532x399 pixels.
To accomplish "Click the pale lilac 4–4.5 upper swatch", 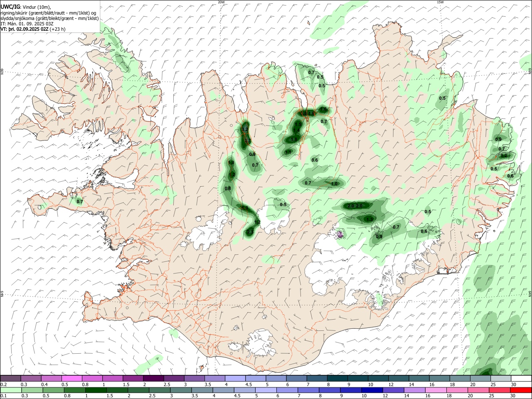I will pos(234,378).
